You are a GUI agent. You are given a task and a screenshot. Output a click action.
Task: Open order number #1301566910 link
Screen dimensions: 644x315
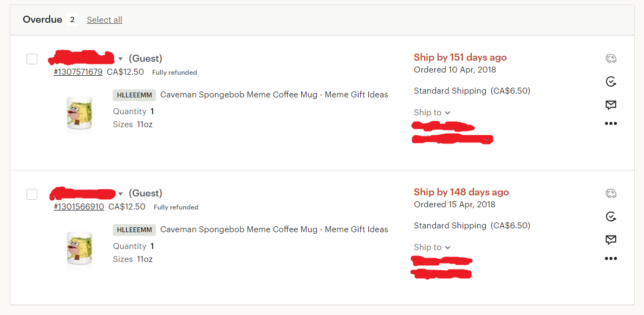79,207
